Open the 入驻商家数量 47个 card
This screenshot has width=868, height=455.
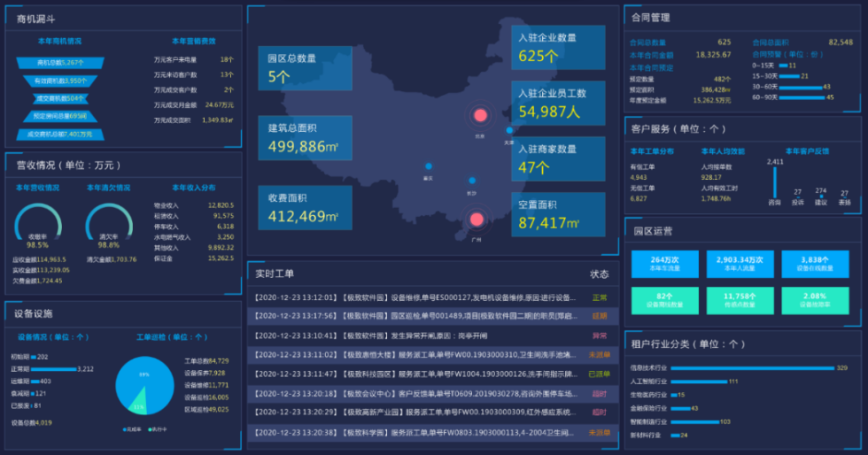point(558,158)
